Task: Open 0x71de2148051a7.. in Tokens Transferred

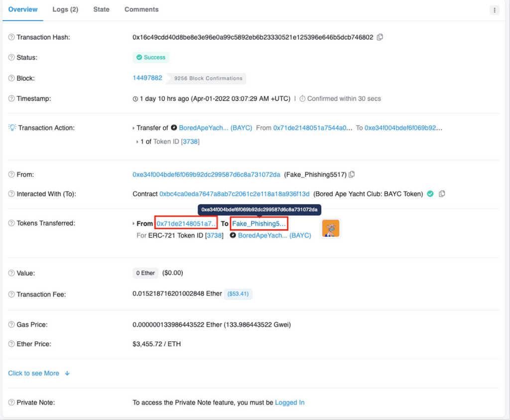Action: [186, 224]
